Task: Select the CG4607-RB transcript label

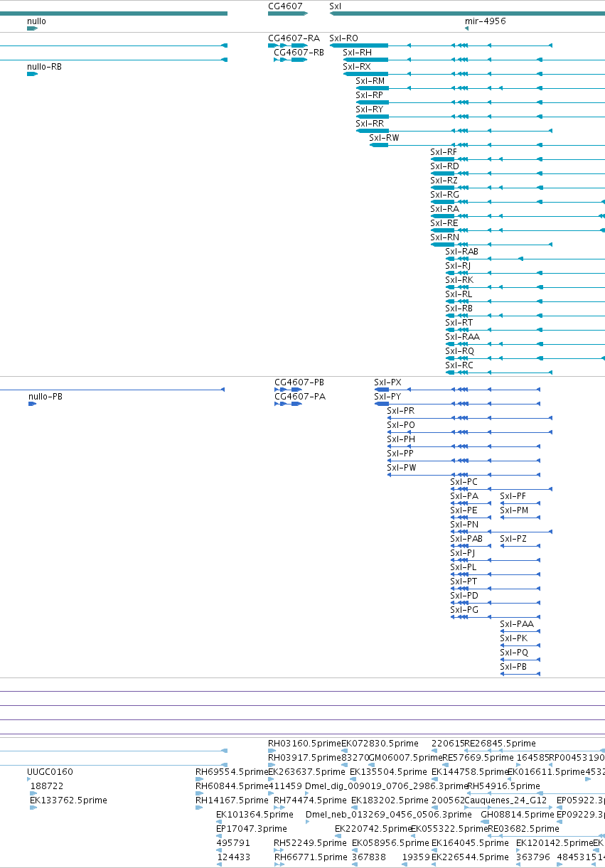Action: pos(299,52)
